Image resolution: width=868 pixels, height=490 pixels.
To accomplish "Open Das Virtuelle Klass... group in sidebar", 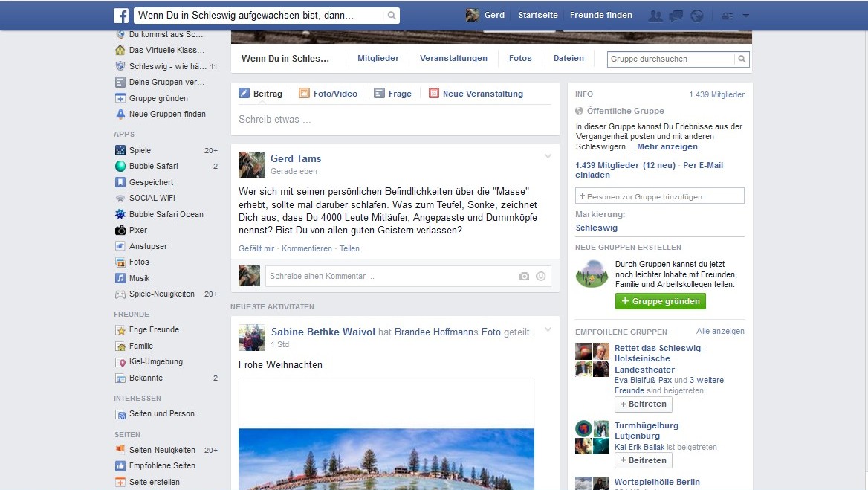I will tap(166, 51).
